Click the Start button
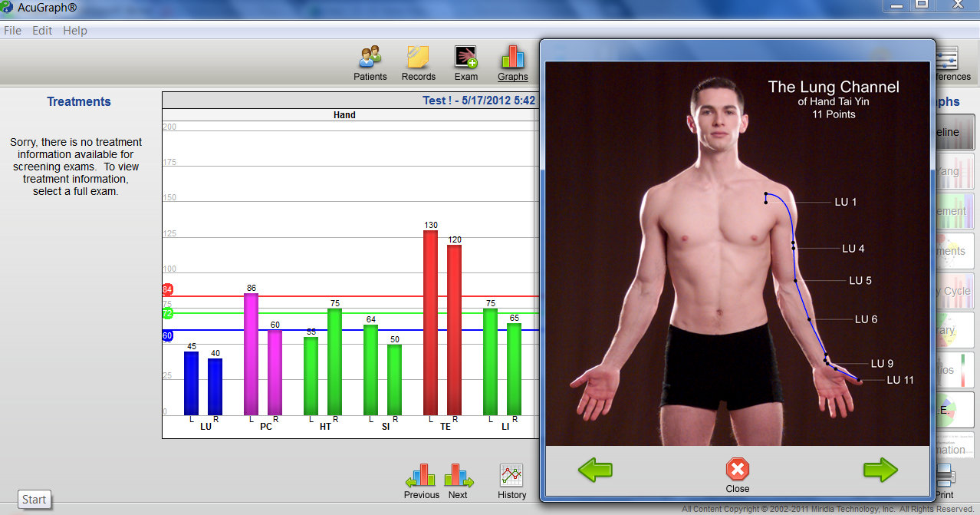Image resolution: width=980 pixels, height=515 pixels. [x=34, y=500]
